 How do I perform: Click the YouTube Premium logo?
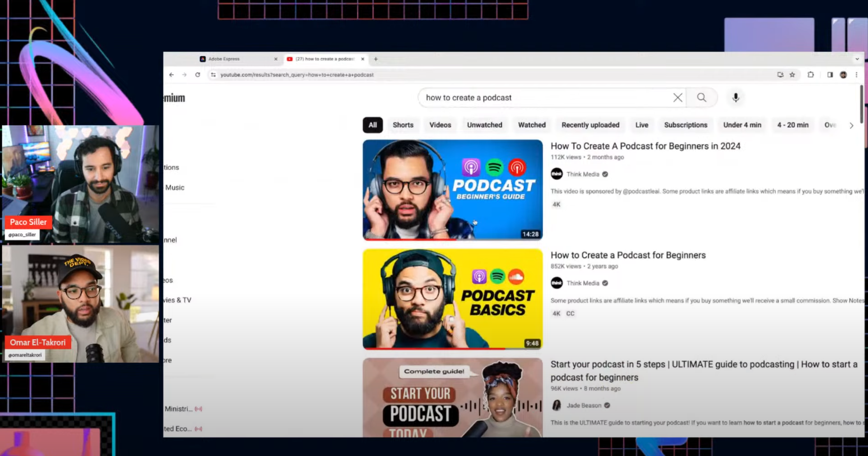coord(174,98)
